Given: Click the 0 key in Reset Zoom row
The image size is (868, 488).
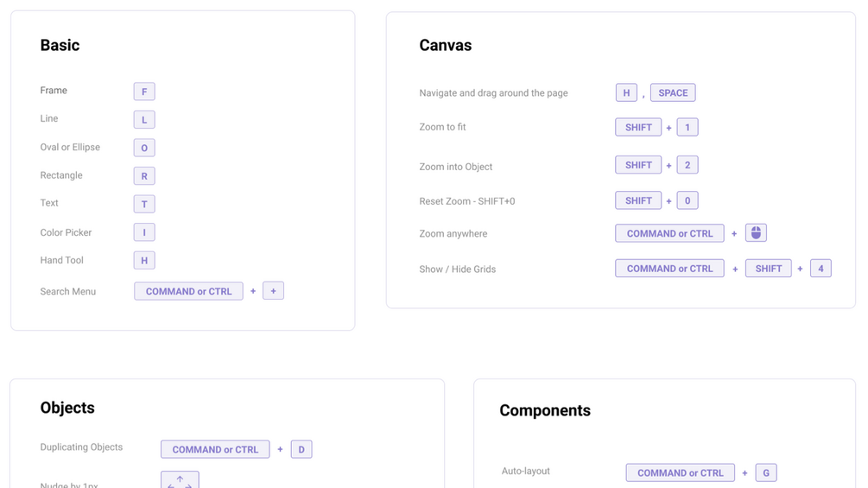Looking at the screenshot, I should click(687, 200).
